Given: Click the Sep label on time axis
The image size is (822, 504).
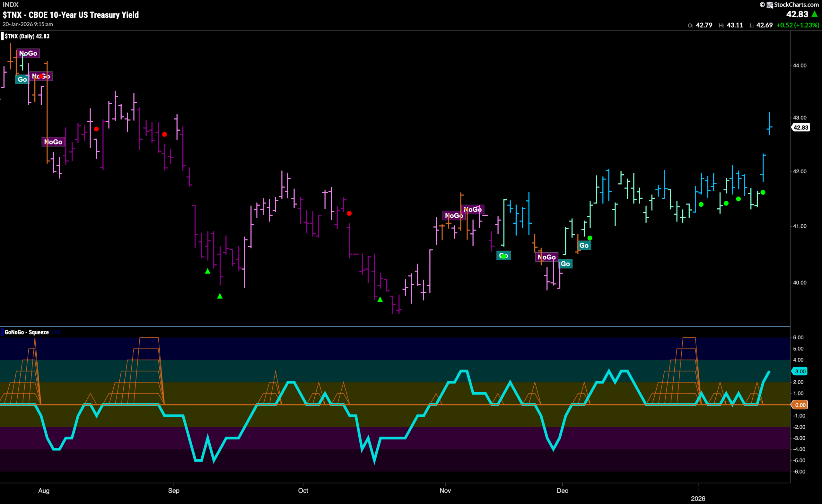Looking at the screenshot, I should (x=173, y=491).
